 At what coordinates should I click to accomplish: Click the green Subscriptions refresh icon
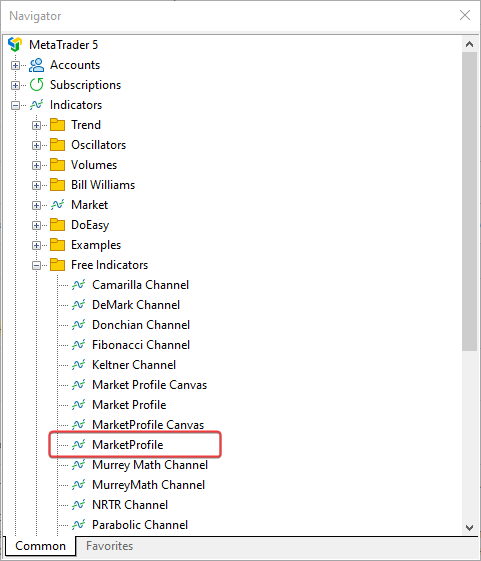(37, 85)
